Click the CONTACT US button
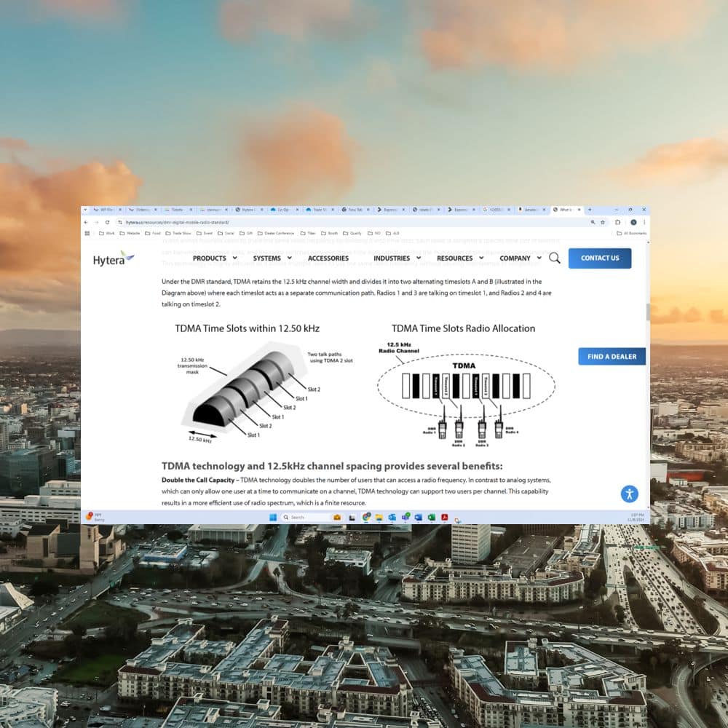The height and width of the screenshot is (728, 728). tap(600, 258)
